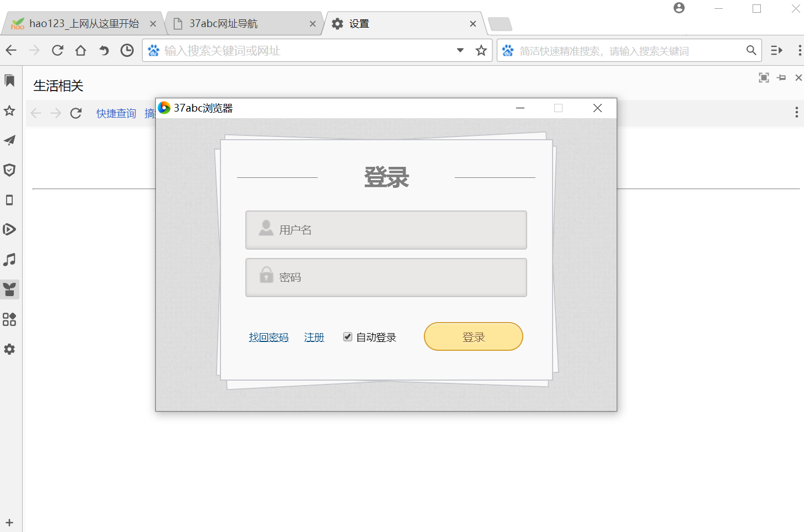The image size is (804, 532).
Task: Select the star favorites icon in sidebar
Action: coord(9,112)
